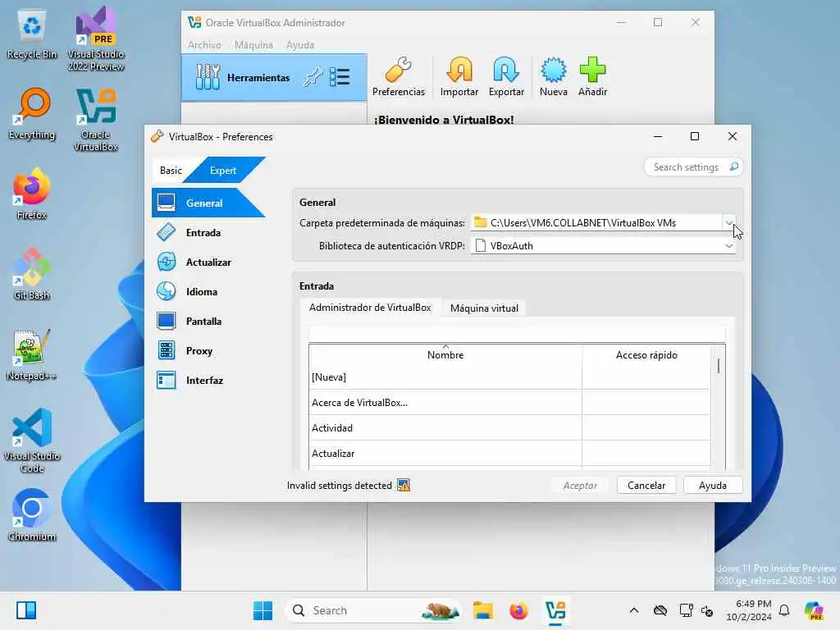Open Visual Studio 2022 Preview shortcut

(x=95, y=39)
